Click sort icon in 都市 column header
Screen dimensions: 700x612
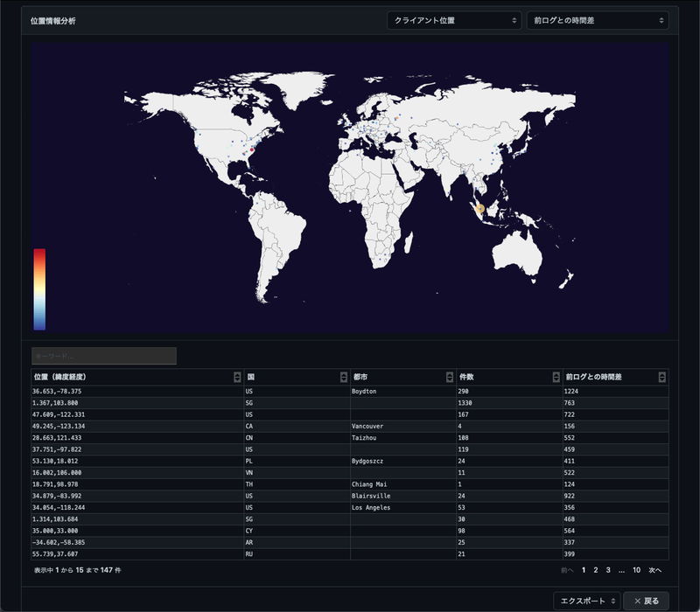click(x=450, y=377)
